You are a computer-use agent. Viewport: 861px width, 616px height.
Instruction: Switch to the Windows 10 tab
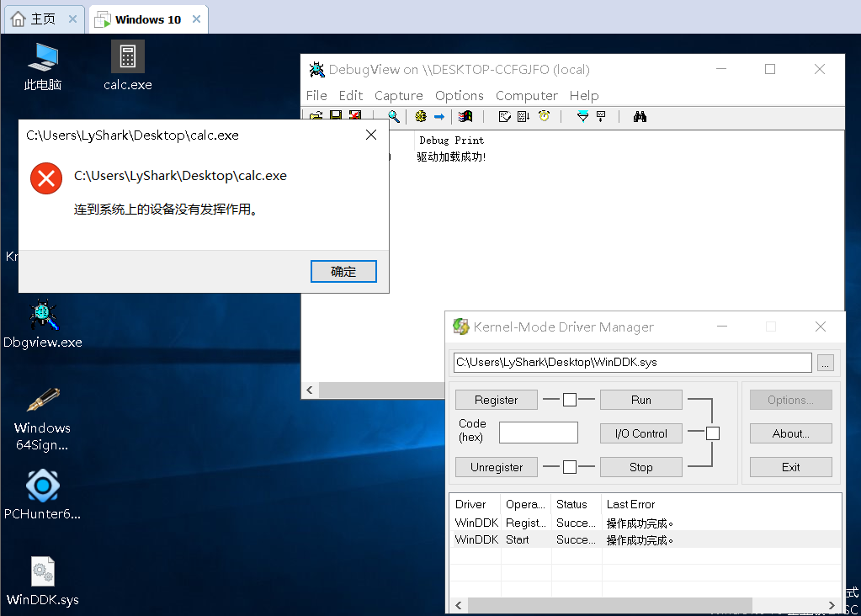pos(148,19)
